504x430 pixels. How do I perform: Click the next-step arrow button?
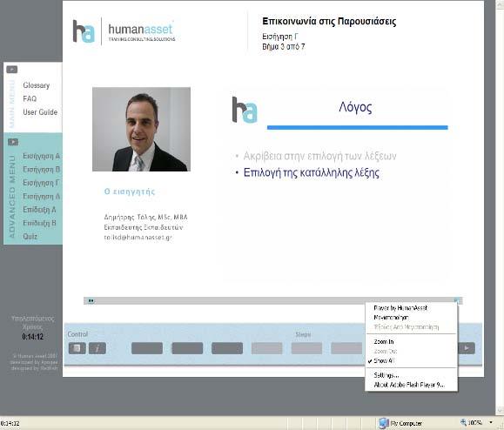[x=467, y=348]
